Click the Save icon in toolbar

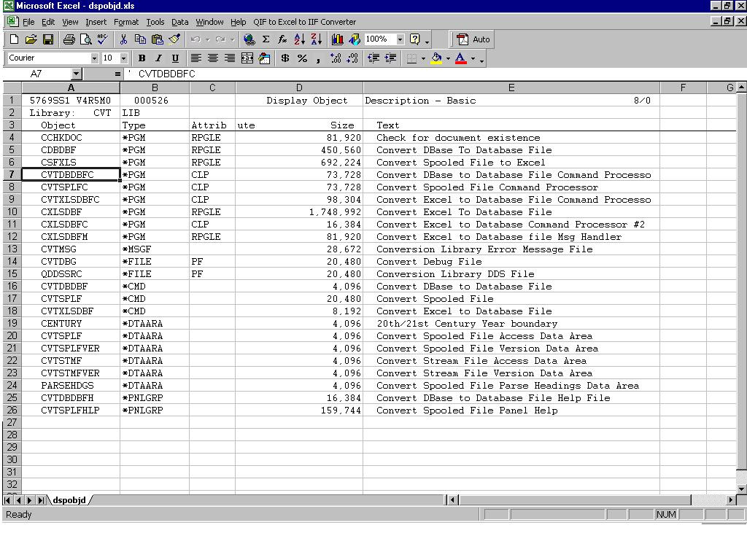click(47, 39)
